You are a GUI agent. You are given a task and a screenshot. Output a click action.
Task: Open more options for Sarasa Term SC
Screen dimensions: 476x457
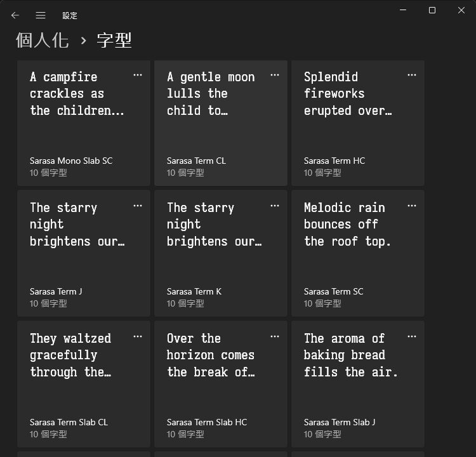pos(412,206)
